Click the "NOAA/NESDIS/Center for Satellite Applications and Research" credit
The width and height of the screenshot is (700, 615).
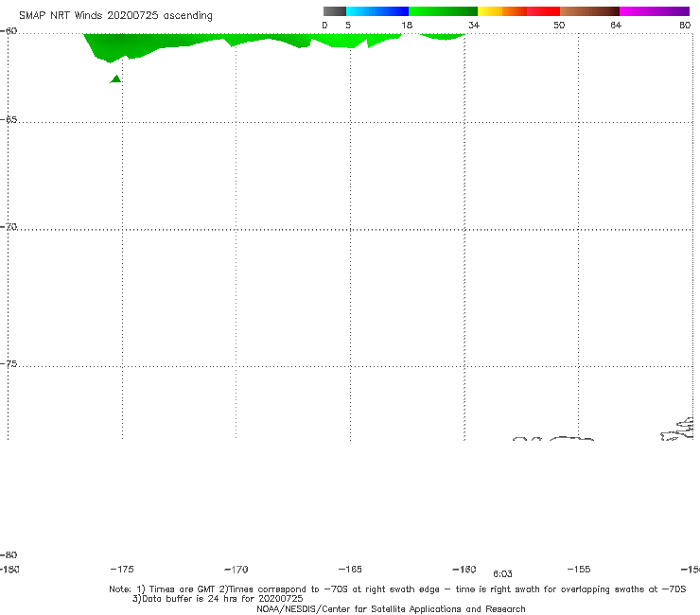391,609
